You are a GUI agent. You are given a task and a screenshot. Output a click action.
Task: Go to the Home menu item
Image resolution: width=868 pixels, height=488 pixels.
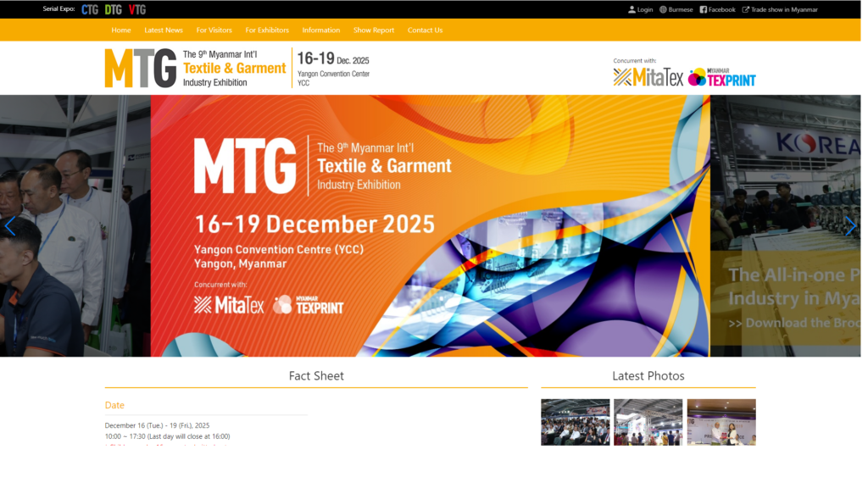click(x=120, y=30)
